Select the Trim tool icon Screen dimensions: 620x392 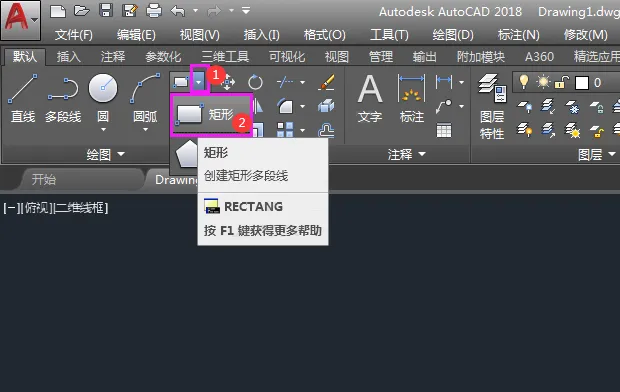coord(285,82)
